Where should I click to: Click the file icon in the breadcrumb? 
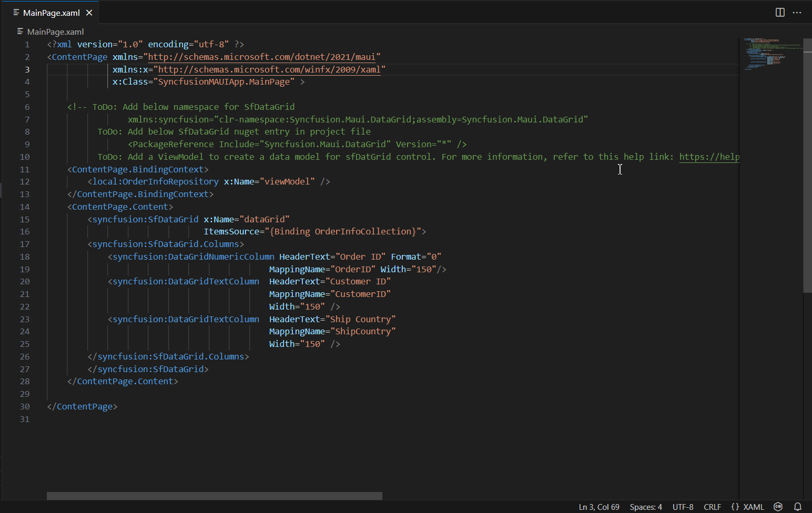(x=20, y=32)
